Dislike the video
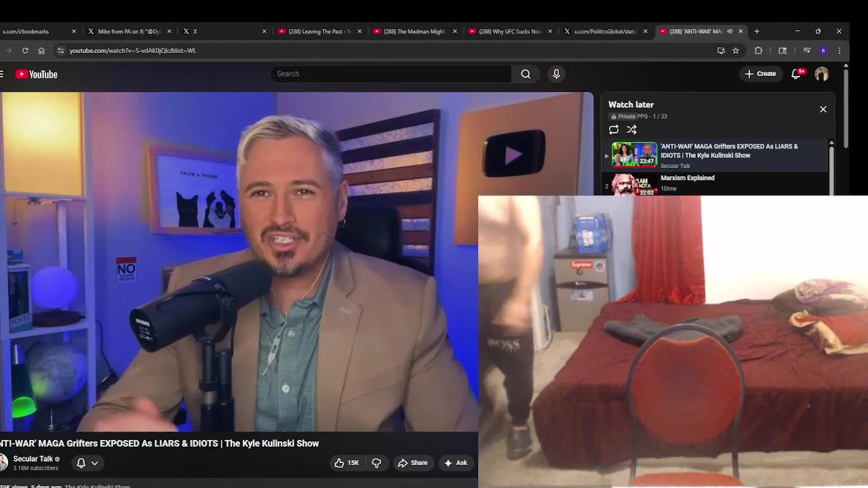The image size is (868, 488). coord(376,463)
